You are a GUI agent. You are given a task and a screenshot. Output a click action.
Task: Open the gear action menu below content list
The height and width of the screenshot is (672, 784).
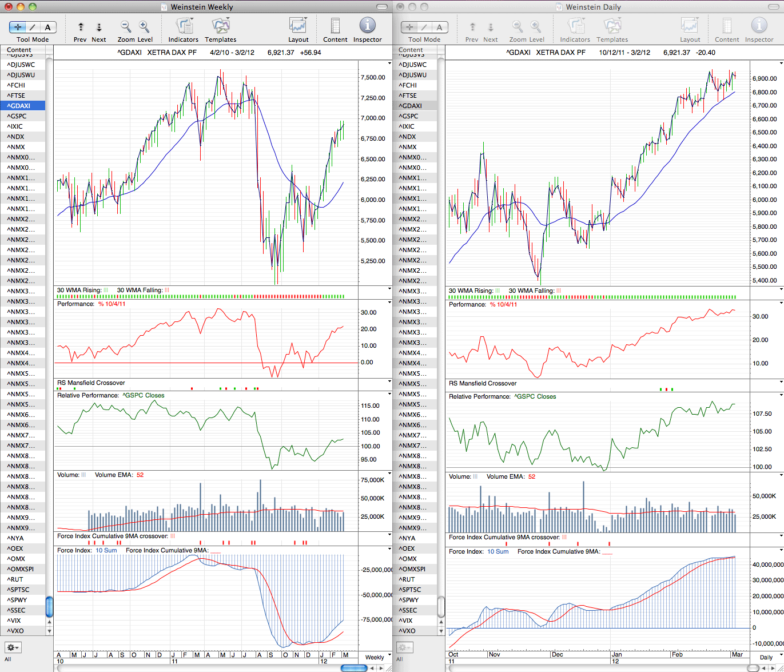pos(13,647)
